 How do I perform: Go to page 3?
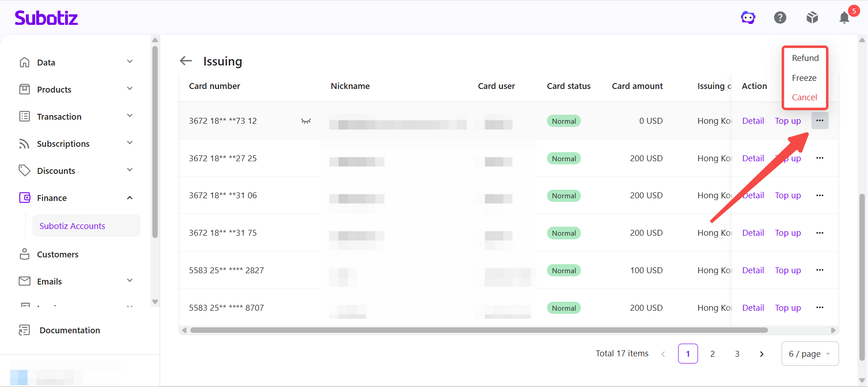pyautogui.click(x=737, y=354)
